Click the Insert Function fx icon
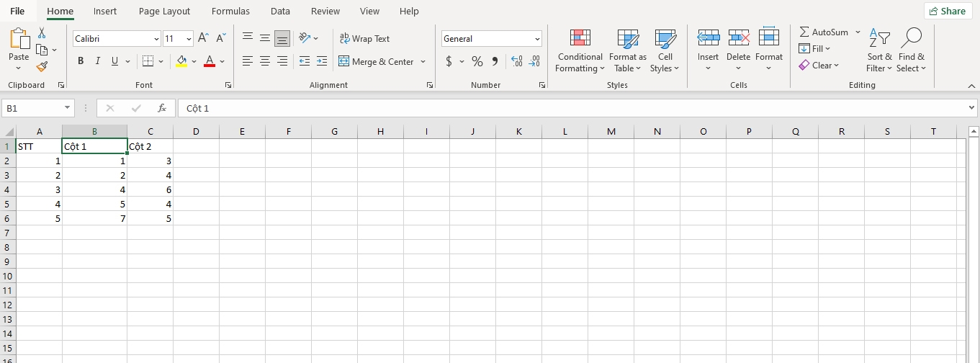This screenshot has width=980, height=363. 162,108
